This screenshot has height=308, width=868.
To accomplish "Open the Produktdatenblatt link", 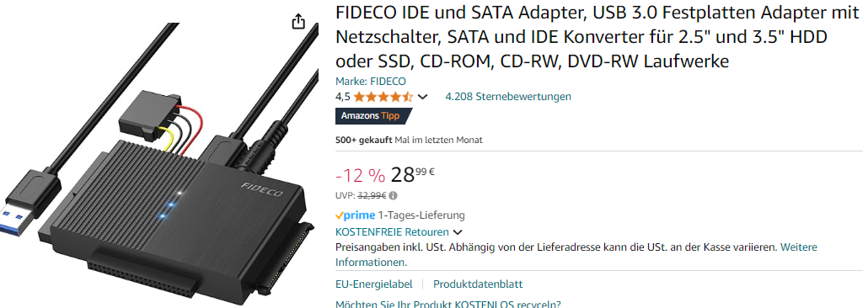I will (478, 284).
